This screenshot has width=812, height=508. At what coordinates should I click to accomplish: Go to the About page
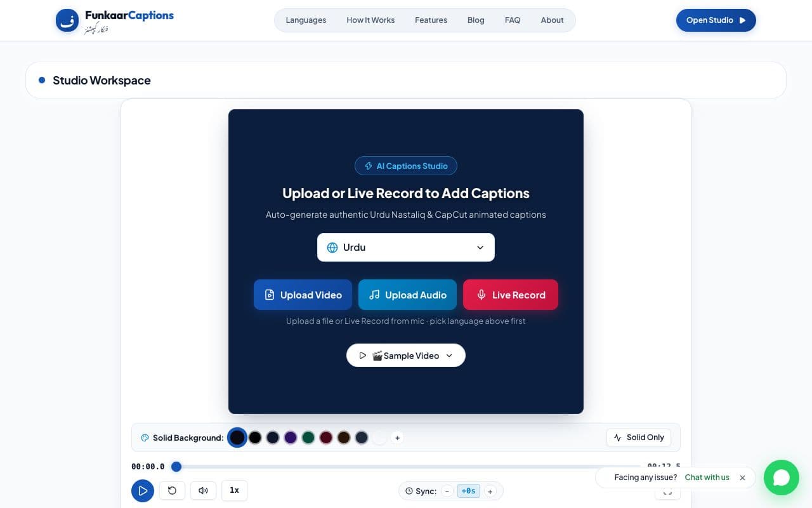552,20
